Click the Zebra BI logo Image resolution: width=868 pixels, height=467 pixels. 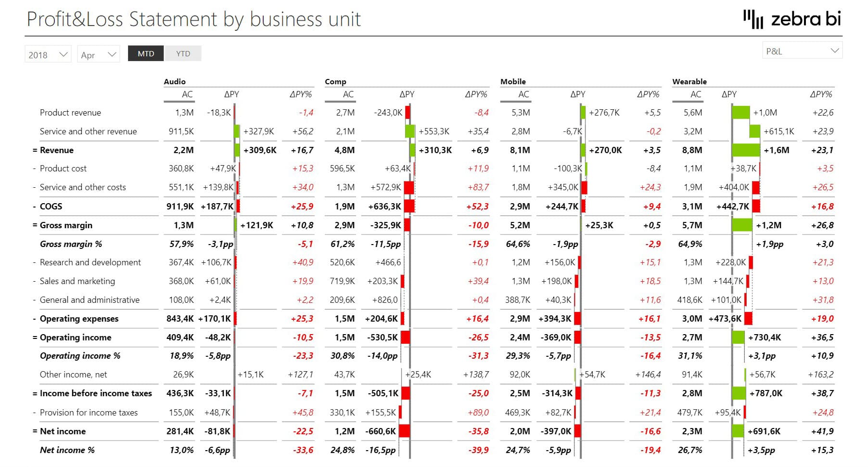point(791,19)
